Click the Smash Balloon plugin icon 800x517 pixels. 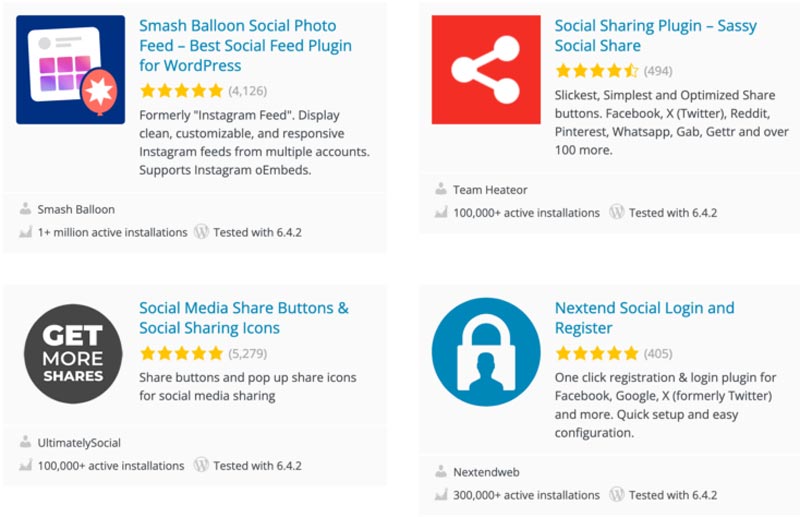[x=70, y=69]
